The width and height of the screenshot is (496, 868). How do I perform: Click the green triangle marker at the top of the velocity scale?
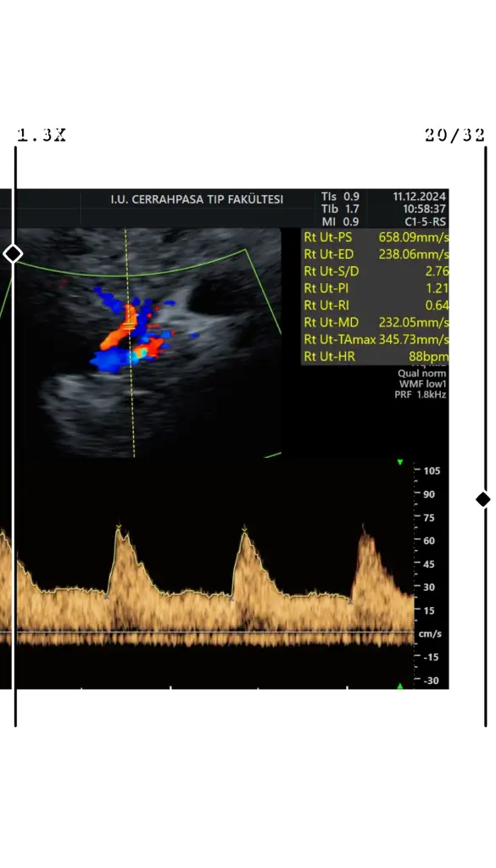[400, 462]
